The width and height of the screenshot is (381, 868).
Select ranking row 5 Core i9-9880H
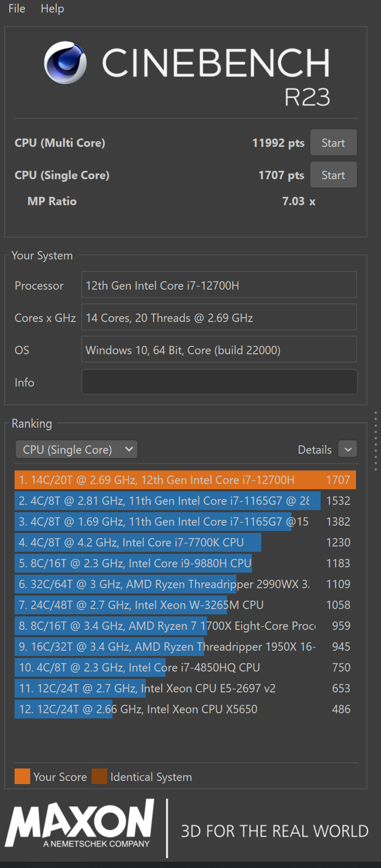pos(185,563)
